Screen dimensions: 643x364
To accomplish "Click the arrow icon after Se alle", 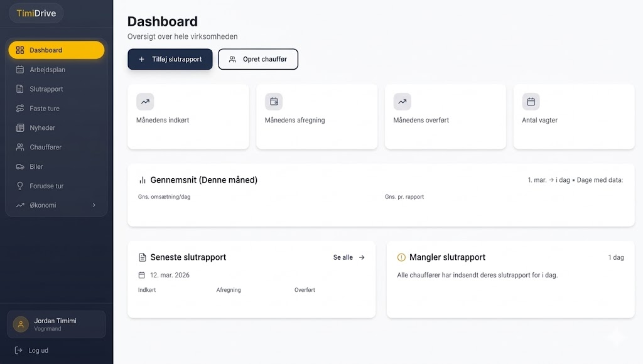I will click(x=362, y=257).
